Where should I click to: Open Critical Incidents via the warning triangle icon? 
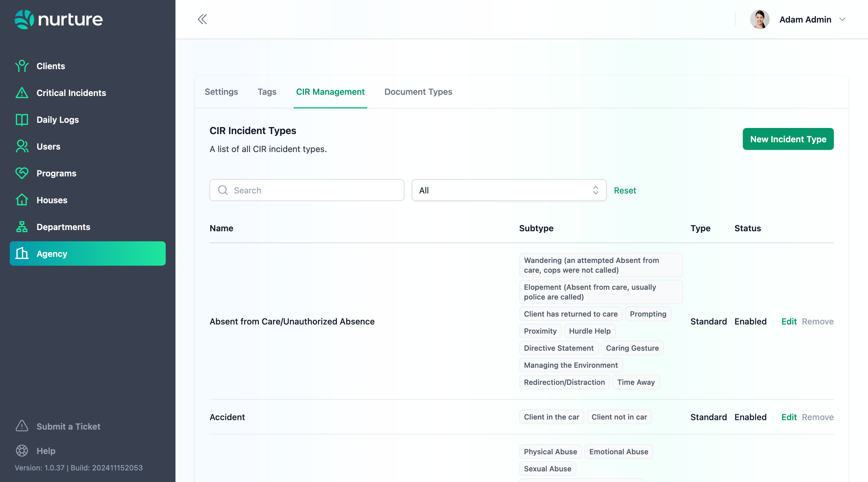point(22,93)
